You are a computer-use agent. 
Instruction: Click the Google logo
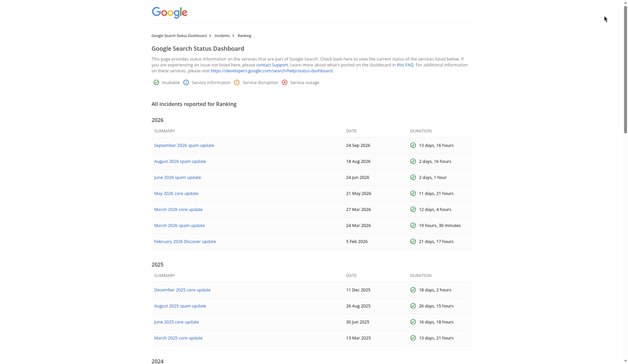tap(169, 12)
